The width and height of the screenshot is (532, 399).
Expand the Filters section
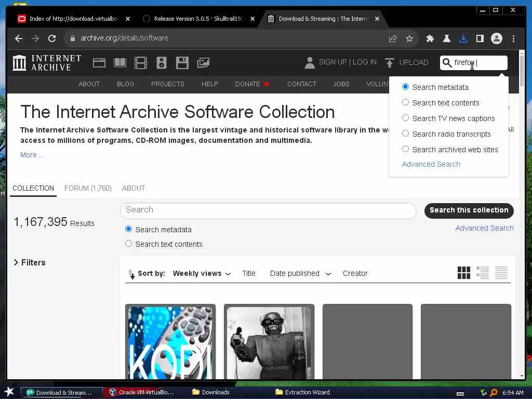point(30,262)
